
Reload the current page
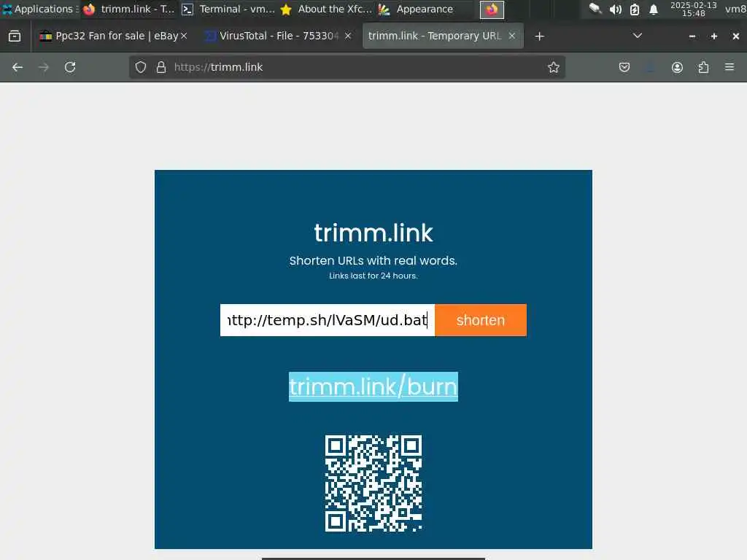tap(70, 67)
